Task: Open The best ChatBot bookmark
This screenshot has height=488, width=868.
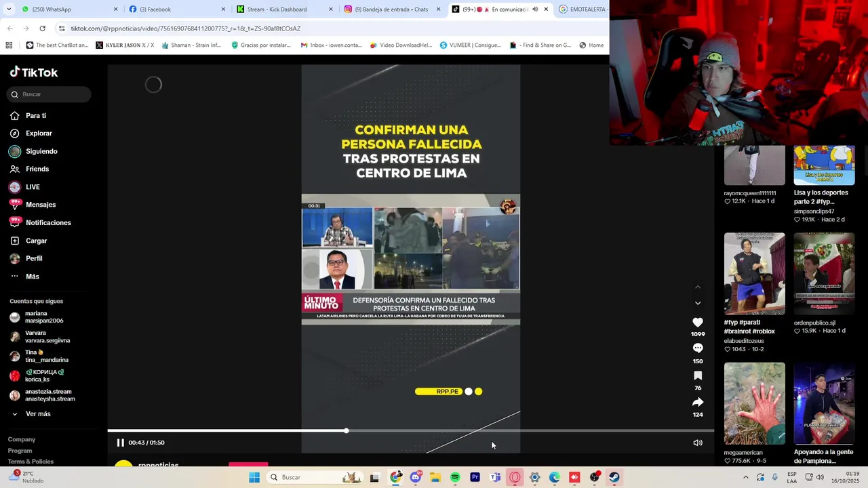Action: click(x=57, y=45)
